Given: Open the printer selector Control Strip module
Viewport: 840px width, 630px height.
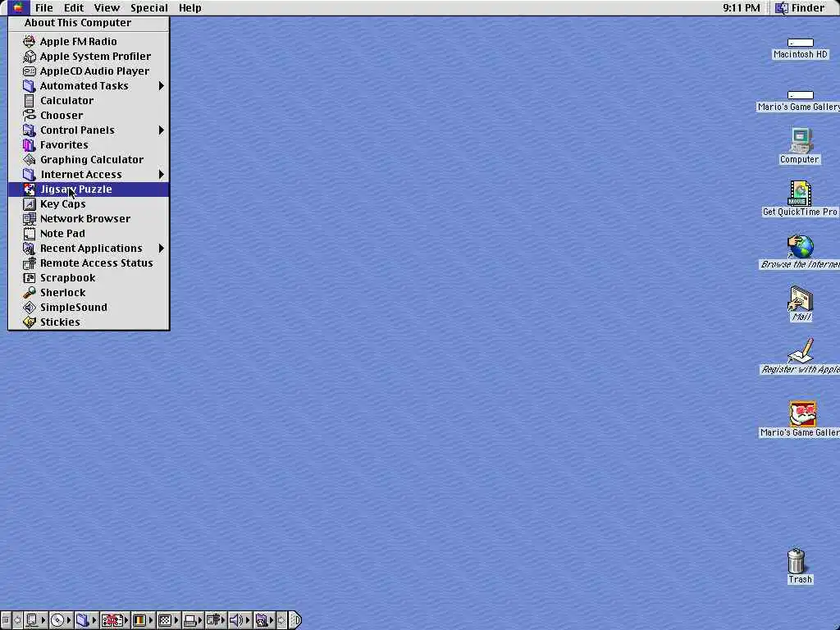Looking at the screenshot, I should 193,620.
